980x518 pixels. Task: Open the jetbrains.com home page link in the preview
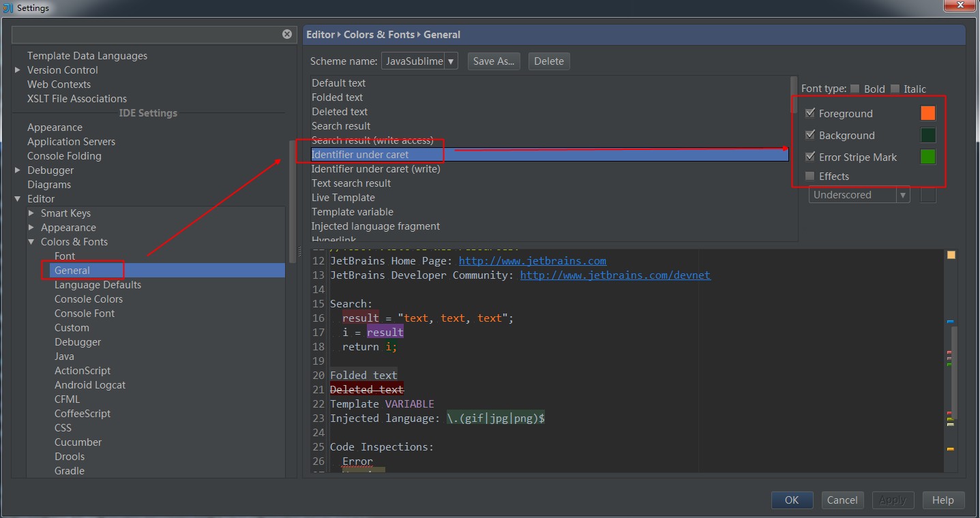533,260
